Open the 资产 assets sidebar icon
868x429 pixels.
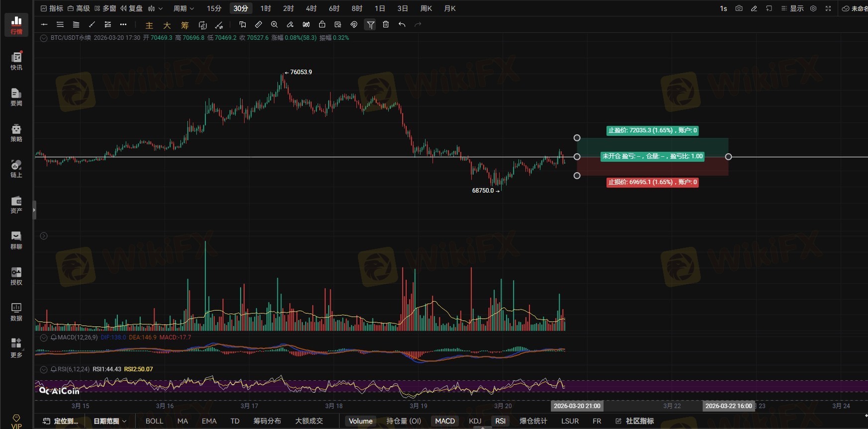point(16,204)
